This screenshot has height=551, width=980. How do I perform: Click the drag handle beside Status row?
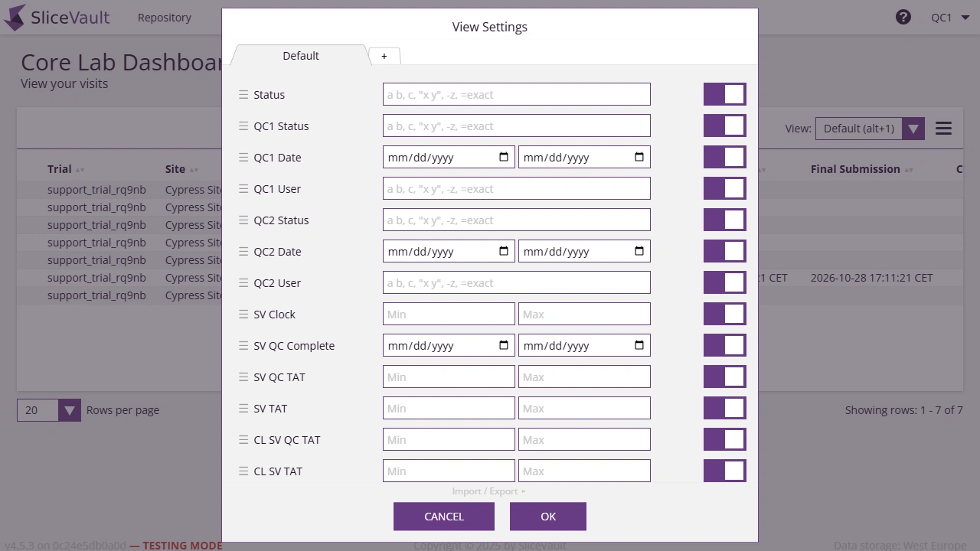243,95
